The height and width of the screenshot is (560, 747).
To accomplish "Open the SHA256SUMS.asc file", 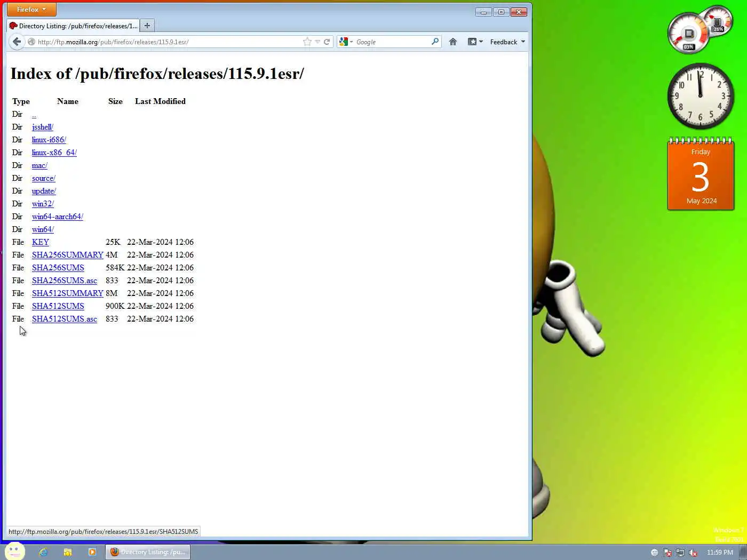I will (x=65, y=281).
